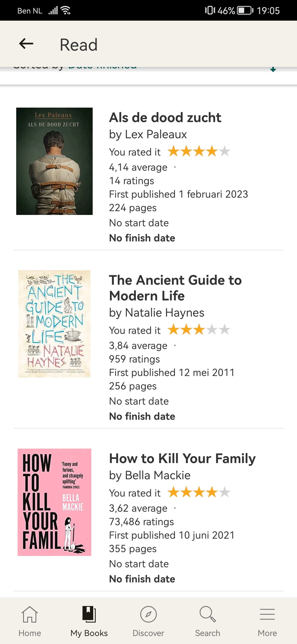
Task: Open Als de dood zucht cover
Action: point(54,161)
